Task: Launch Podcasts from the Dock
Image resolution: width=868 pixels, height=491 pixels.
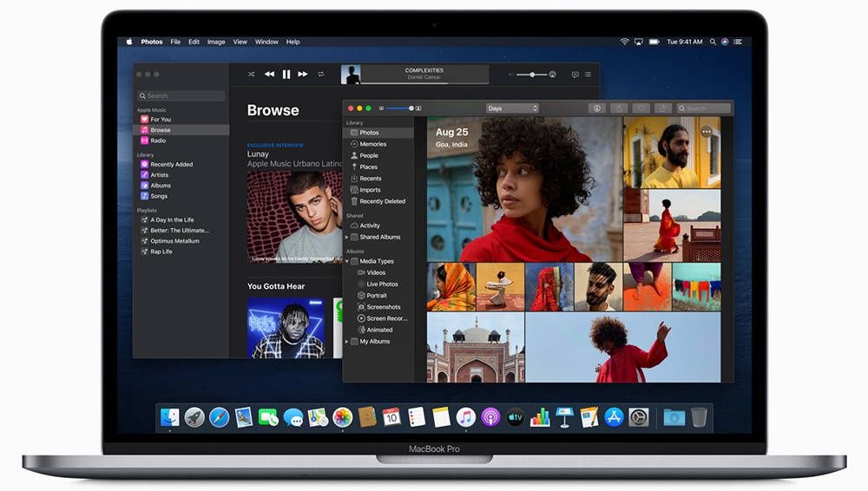Action: click(x=490, y=417)
